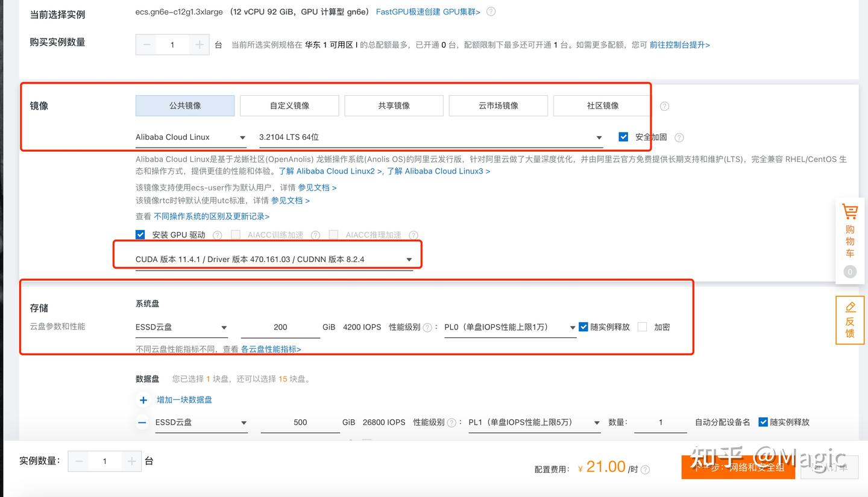The height and width of the screenshot is (497, 868).
Task: Uncheck 随实例释放 for the data disk
Action: (x=763, y=422)
